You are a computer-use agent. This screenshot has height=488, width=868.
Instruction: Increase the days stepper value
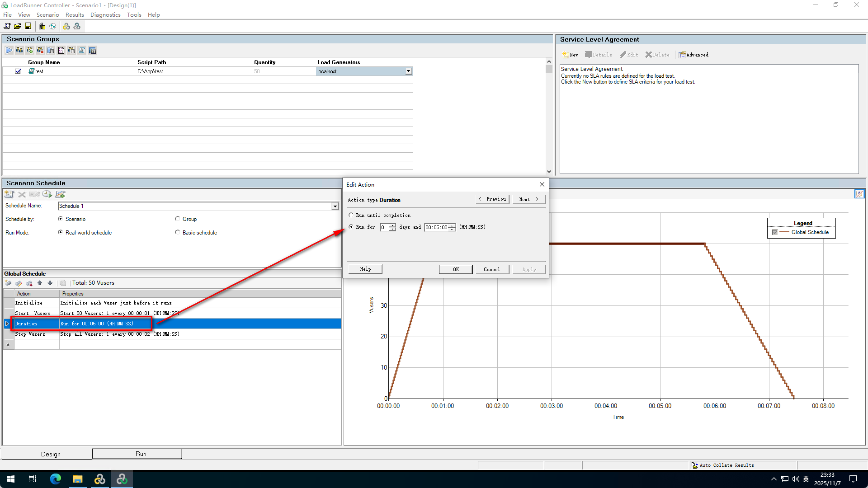(x=392, y=225)
